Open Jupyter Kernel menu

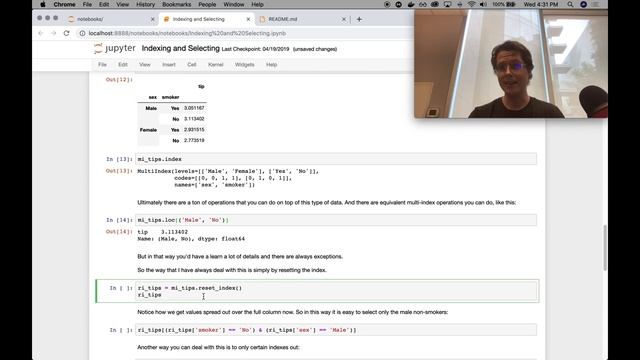[x=216, y=64]
